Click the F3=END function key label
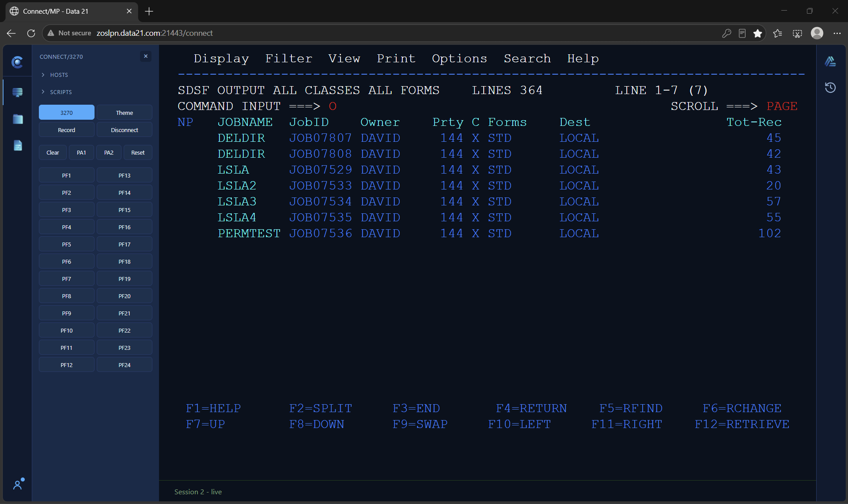Screen dimensions: 848x504 (416, 409)
